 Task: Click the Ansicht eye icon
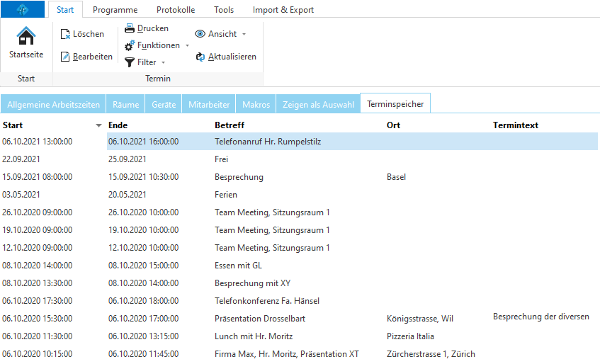point(200,34)
